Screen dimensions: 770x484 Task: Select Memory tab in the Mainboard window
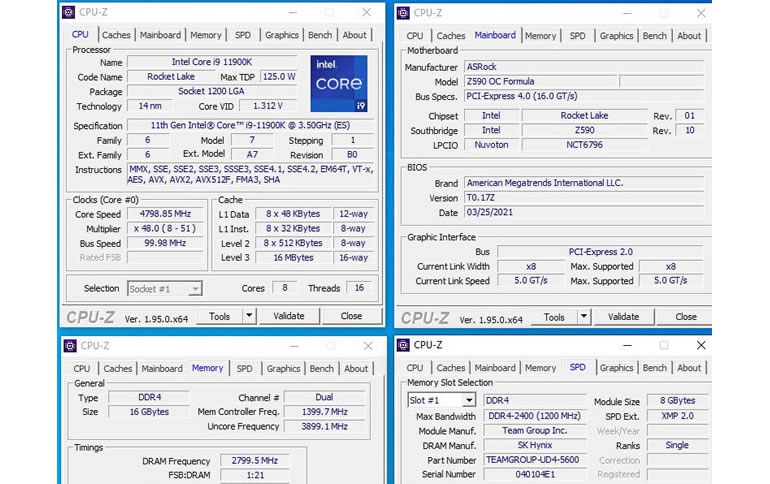[x=540, y=35]
